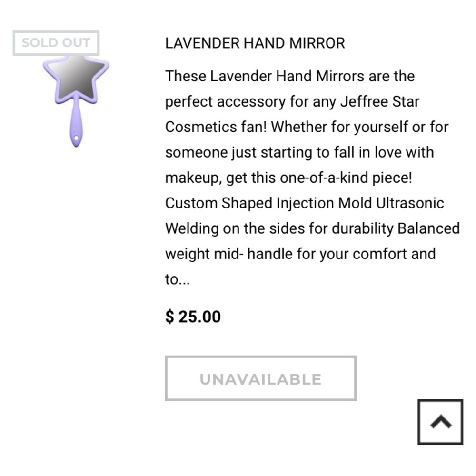Click the "Jeffree Star" text in the description
Screen dimensions: 476x476
click(x=380, y=102)
